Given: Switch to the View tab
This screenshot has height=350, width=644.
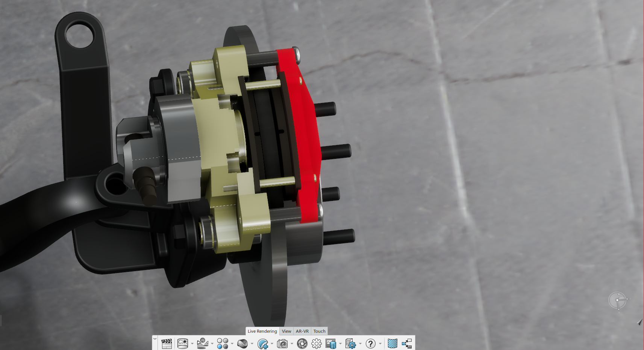Looking at the screenshot, I should (x=286, y=331).
